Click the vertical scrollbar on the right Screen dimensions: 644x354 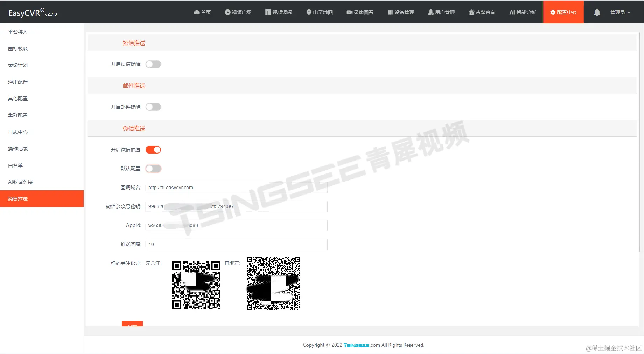point(640,142)
